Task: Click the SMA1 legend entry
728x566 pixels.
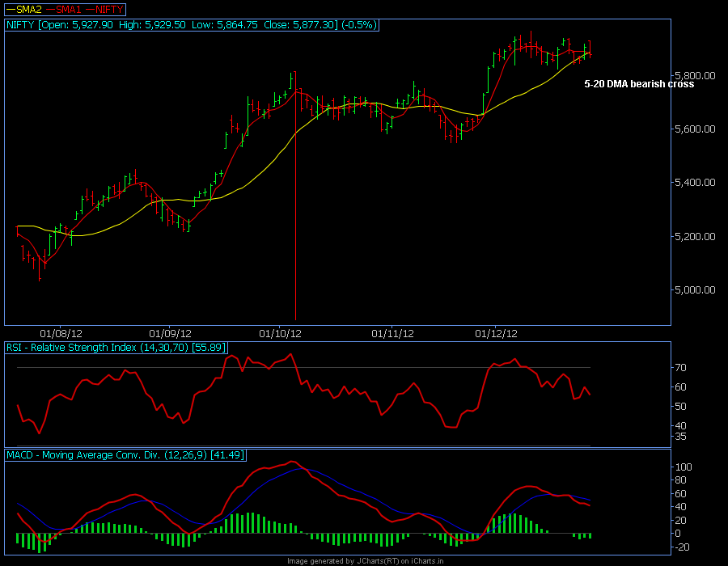Action: coord(64,9)
